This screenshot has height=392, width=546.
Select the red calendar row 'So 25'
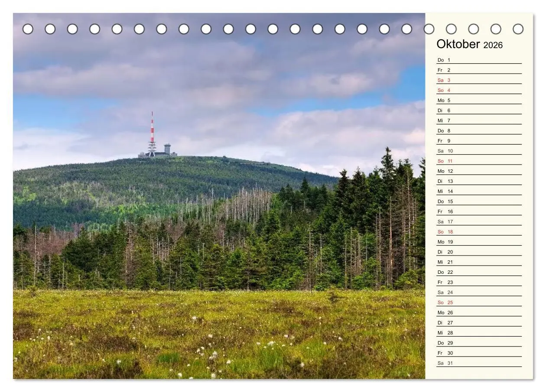click(479, 302)
